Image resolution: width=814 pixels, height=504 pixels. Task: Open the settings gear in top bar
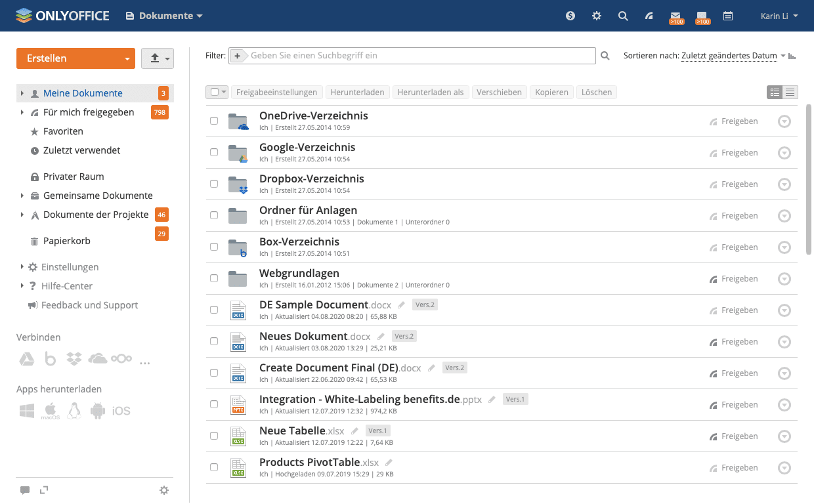click(597, 16)
